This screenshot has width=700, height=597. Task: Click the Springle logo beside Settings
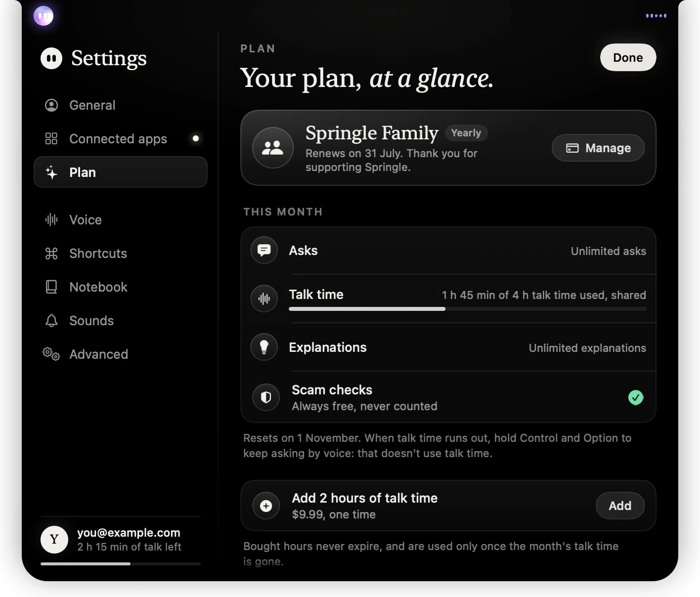pyautogui.click(x=51, y=58)
